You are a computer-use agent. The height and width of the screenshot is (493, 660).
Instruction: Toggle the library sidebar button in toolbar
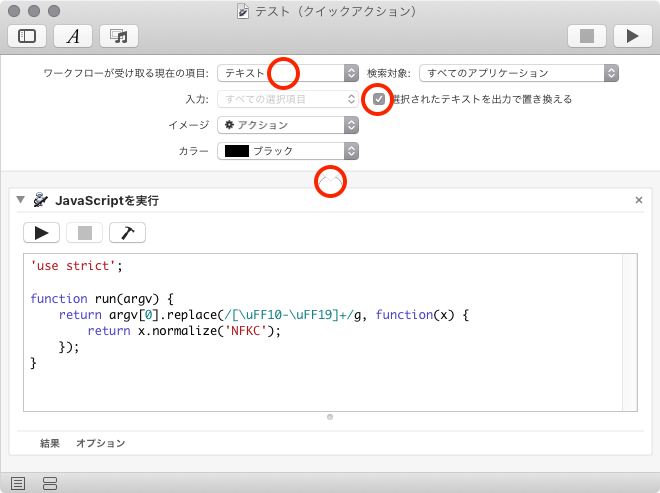(27, 36)
